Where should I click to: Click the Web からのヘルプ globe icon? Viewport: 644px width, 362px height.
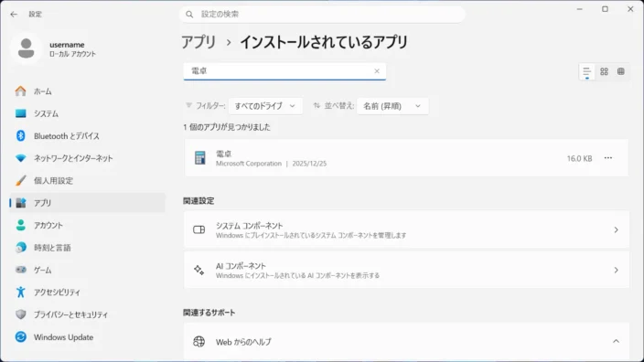point(199,342)
